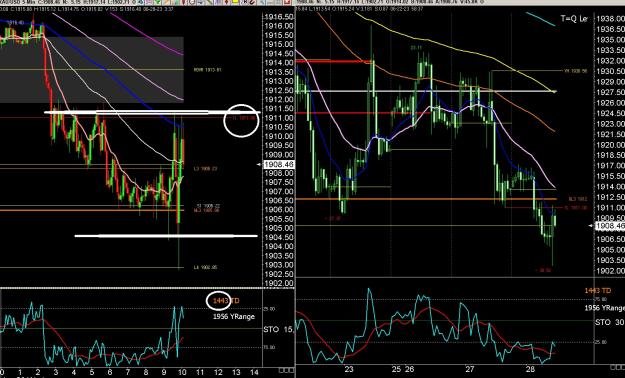This screenshot has width=625, height=378.
Task: Click the STO 30 stochastic label on right chart
Action: tap(610, 322)
